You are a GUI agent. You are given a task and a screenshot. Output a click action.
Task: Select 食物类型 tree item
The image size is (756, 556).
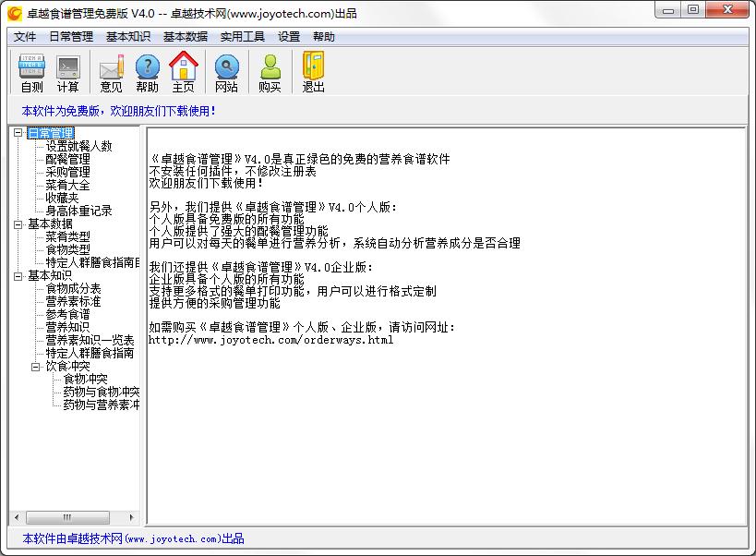[x=67, y=249]
